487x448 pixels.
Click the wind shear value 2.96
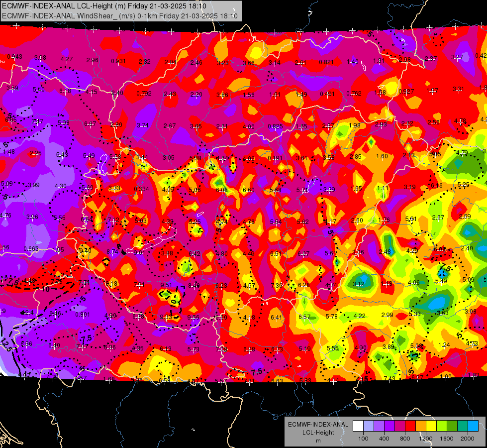click(92, 60)
